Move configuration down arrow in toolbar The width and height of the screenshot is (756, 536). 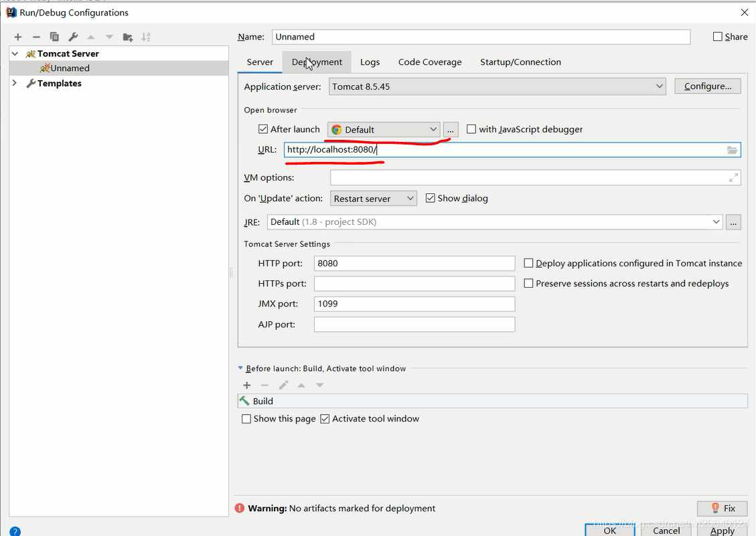click(x=109, y=37)
